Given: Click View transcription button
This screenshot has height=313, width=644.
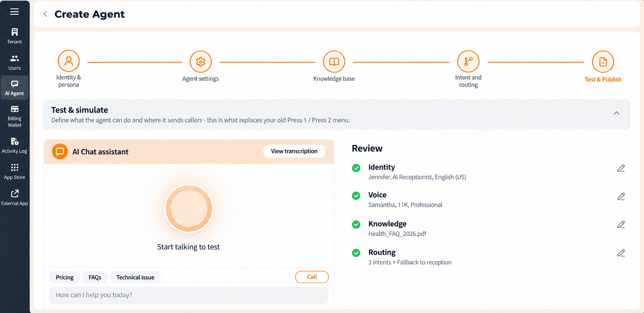Looking at the screenshot, I should [x=294, y=151].
